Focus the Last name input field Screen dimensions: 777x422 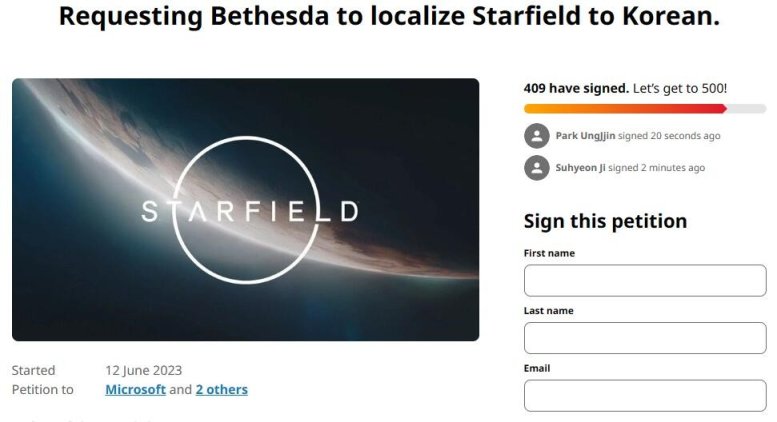644,338
